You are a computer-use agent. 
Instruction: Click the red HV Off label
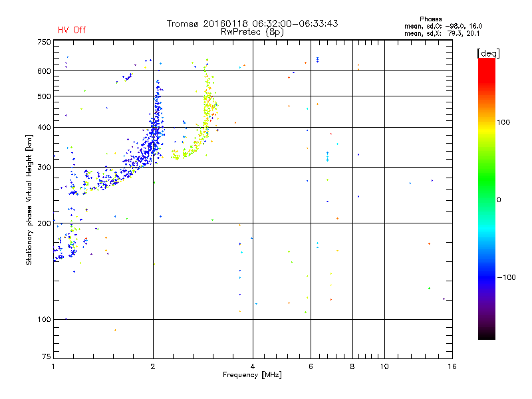(72, 30)
